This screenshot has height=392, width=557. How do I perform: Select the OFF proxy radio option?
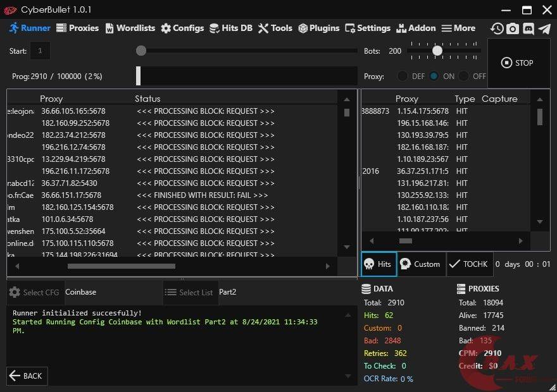(x=465, y=76)
